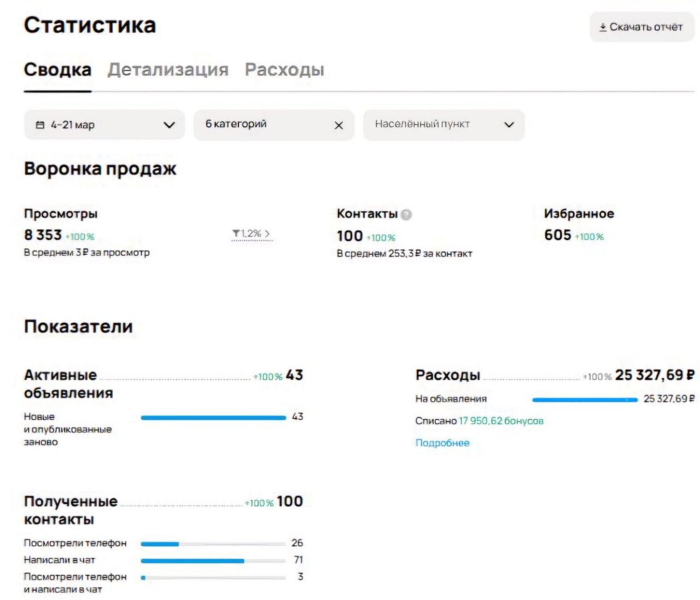Click the Активные объявления heading
The width and height of the screenshot is (700, 600).
tap(68, 384)
